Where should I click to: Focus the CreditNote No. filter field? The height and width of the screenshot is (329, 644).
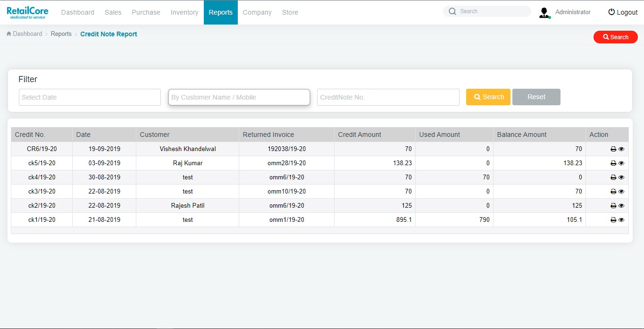pos(388,97)
